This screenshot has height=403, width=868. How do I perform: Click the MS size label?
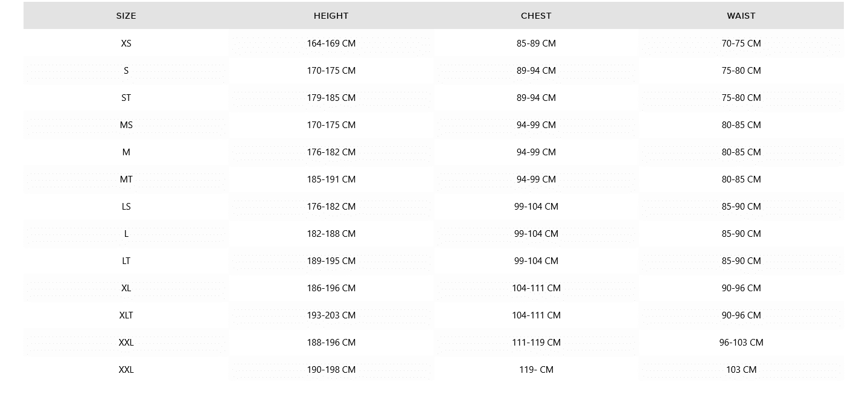pos(126,125)
